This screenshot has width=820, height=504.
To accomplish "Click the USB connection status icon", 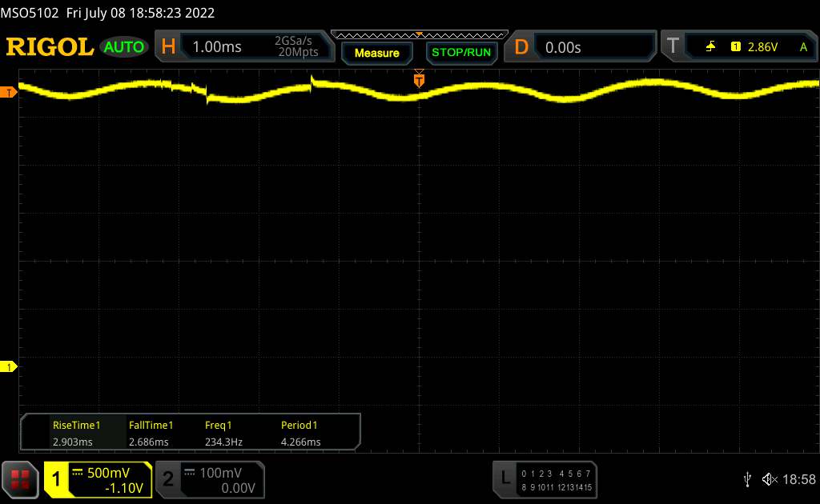I will point(747,479).
